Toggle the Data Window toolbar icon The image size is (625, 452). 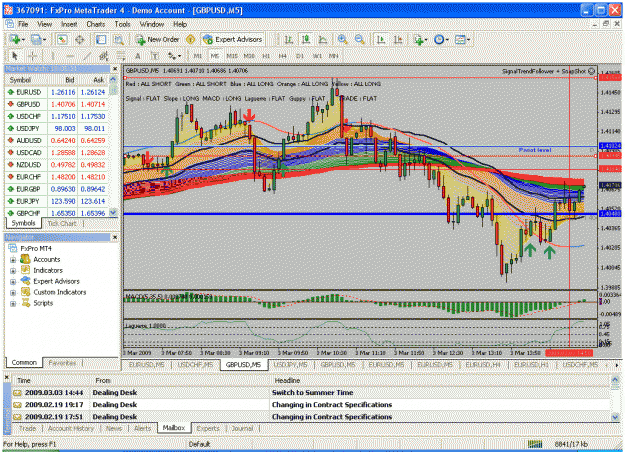(80, 39)
